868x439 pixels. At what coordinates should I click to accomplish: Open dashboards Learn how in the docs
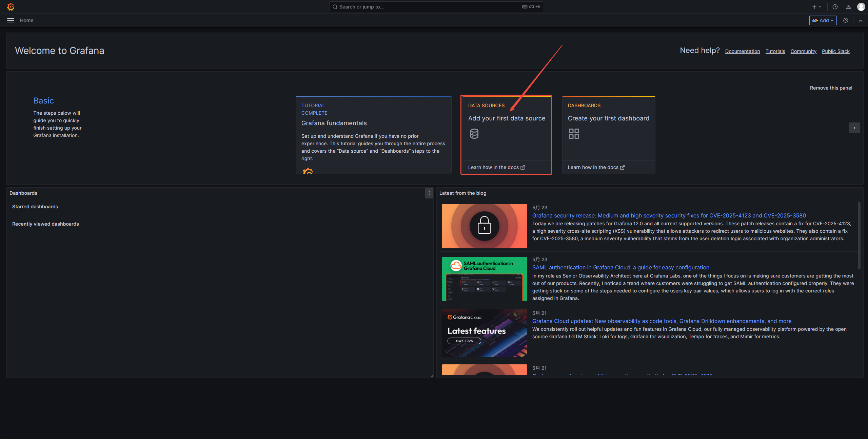tap(596, 167)
